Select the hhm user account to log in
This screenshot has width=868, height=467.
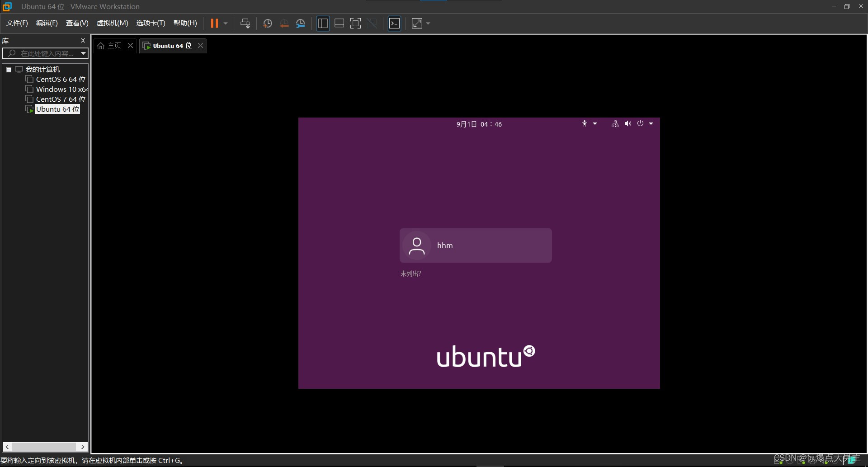click(x=476, y=245)
